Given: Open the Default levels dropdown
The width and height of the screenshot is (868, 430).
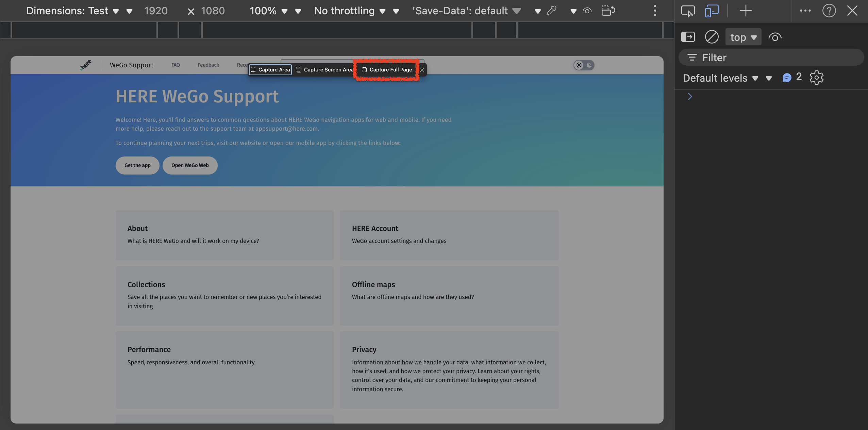Looking at the screenshot, I should (x=721, y=78).
